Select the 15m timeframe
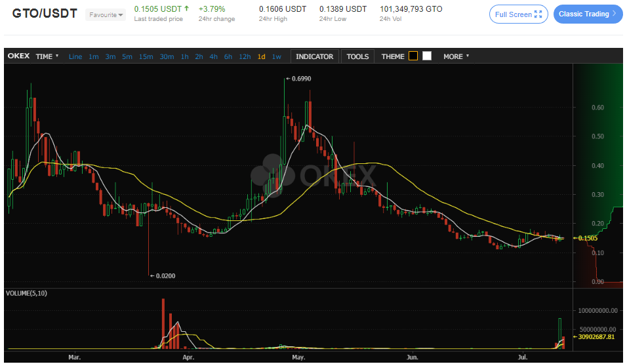Viewport: 627px width, 364px height. tap(146, 56)
